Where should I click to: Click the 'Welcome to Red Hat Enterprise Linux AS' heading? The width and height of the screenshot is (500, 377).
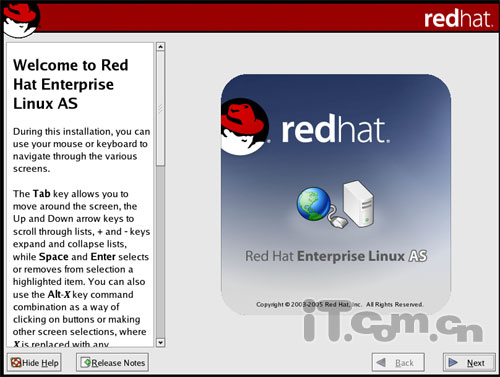(71, 84)
